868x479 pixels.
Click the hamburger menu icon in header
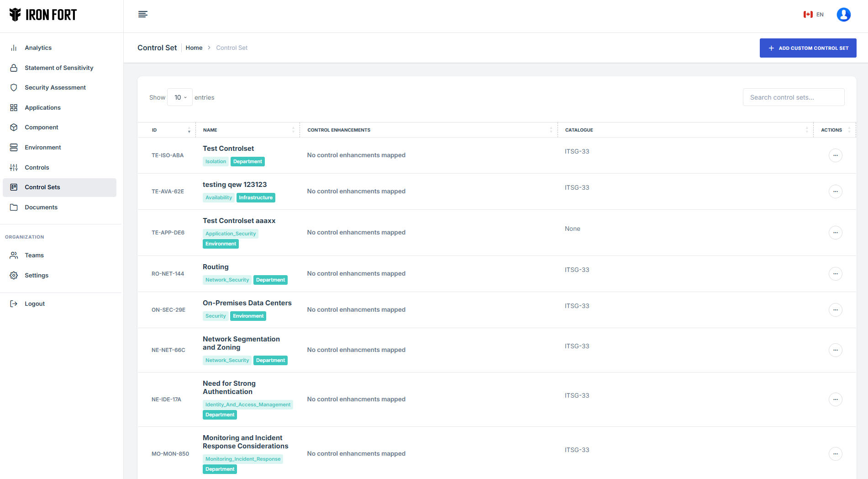tap(142, 14)
